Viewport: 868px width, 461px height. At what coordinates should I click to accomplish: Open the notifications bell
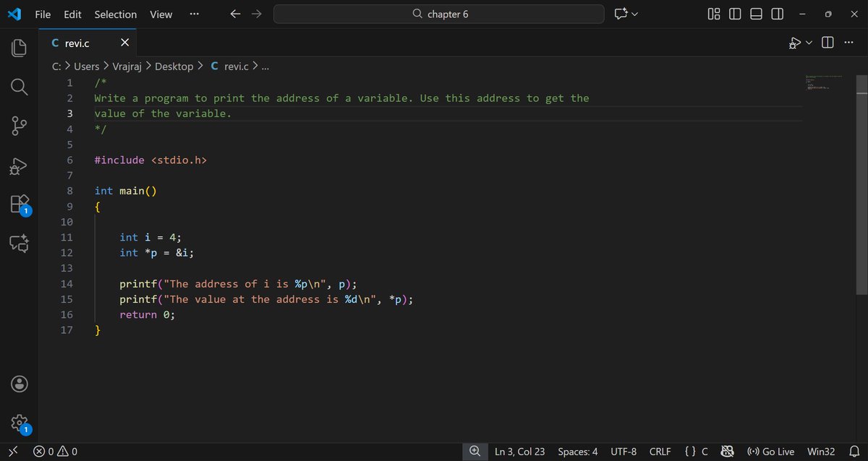click(x=856, y=451)
